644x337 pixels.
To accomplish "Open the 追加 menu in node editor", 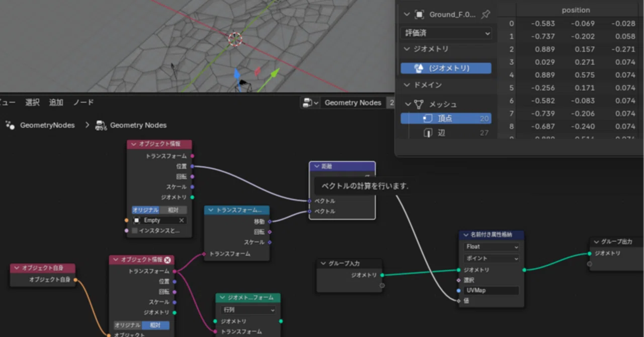I will tap(56, 103).
